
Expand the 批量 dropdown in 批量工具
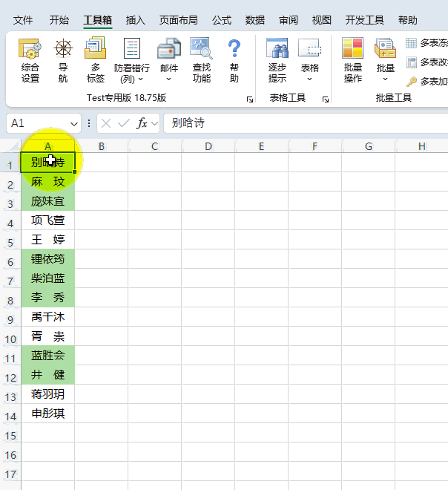point(386,78)
